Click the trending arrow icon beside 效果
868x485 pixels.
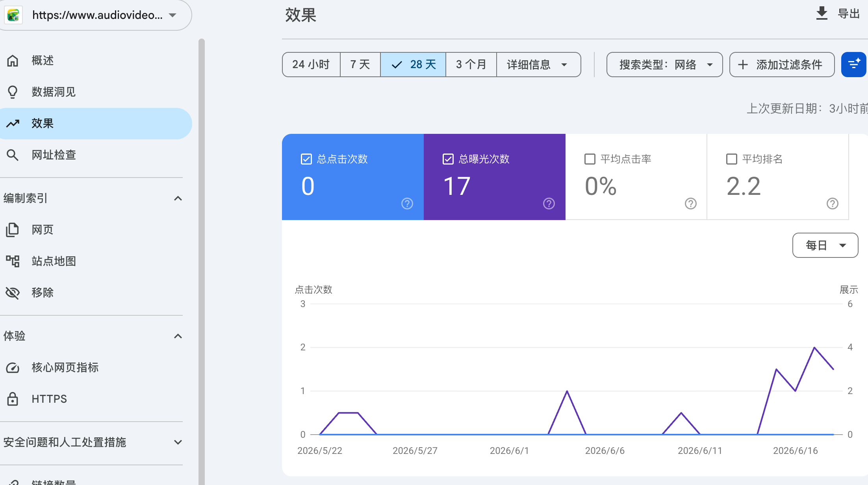(13, 124)
